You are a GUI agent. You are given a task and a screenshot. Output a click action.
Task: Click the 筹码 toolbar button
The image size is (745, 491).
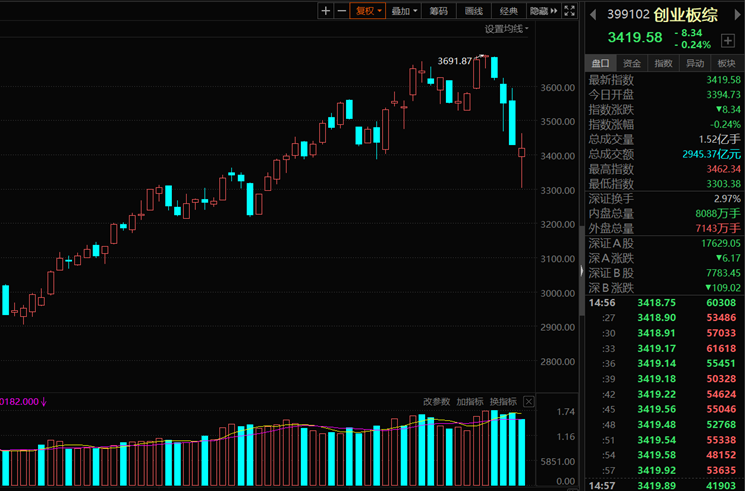439,10
